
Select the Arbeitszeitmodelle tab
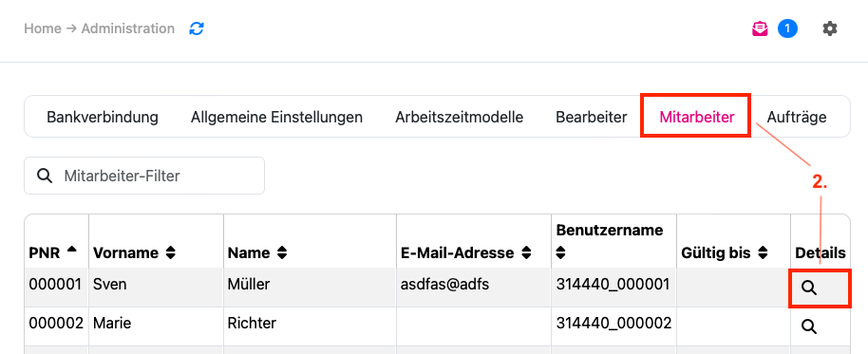(x=460, y=118)
